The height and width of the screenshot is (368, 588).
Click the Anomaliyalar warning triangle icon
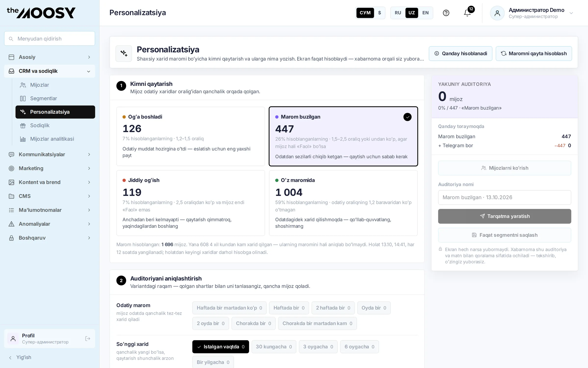[12, 224]
